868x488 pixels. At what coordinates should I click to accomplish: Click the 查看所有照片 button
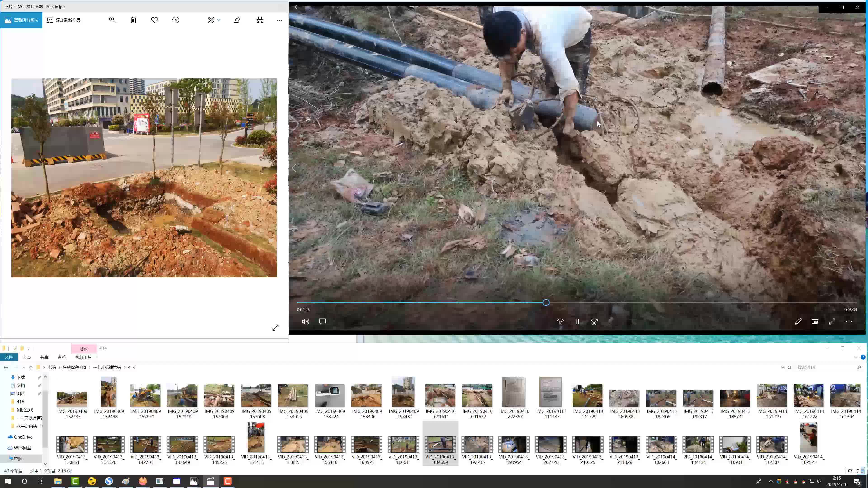[21, 20]
